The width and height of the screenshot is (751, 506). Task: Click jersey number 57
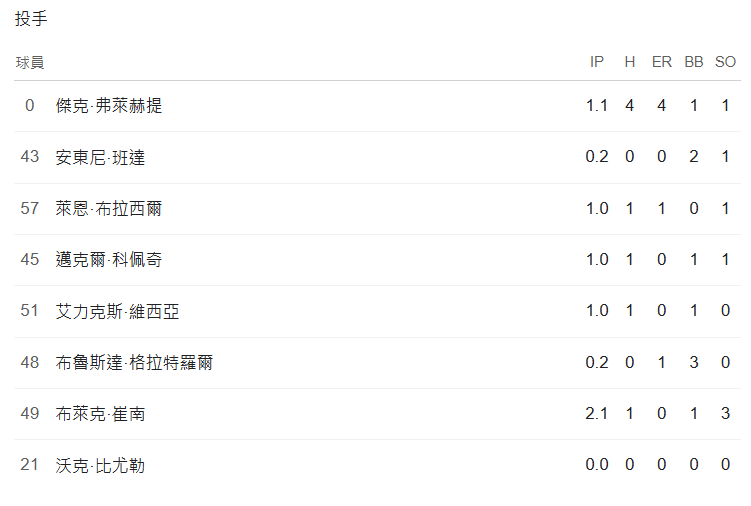tap(30, 208)
